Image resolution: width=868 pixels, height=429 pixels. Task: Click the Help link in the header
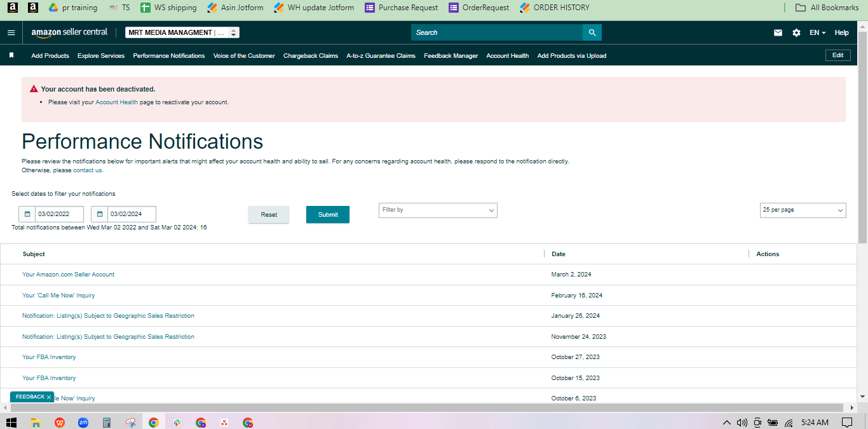pyautogui.click(x=841, y=32)
